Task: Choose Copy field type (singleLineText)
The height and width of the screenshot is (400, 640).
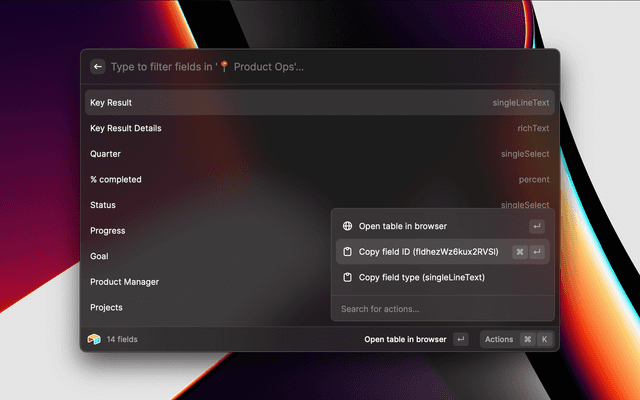Action: [x=421, y=277]
